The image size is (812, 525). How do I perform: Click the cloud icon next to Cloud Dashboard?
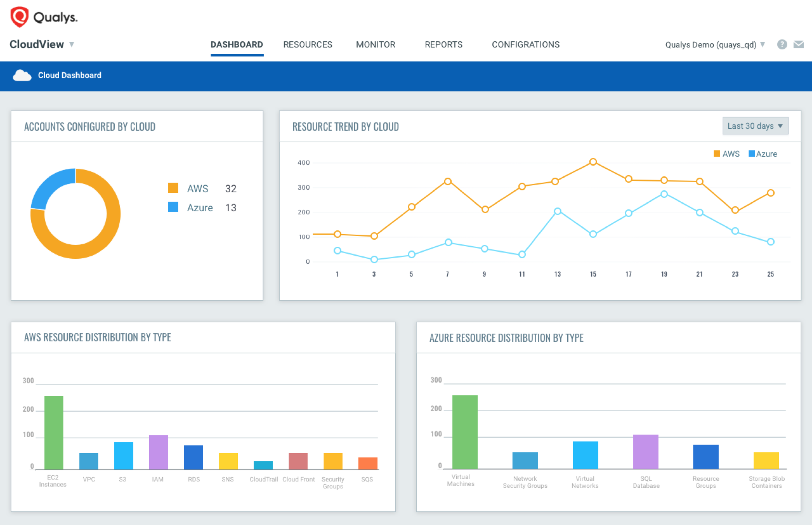(22, 75)
